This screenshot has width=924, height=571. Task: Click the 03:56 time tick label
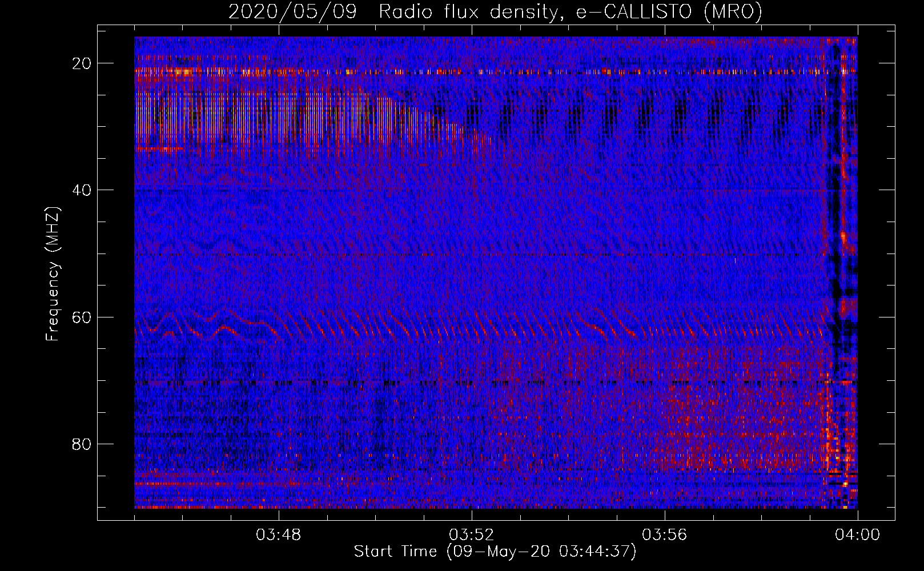pyautogui.click(x=664, y=535)
